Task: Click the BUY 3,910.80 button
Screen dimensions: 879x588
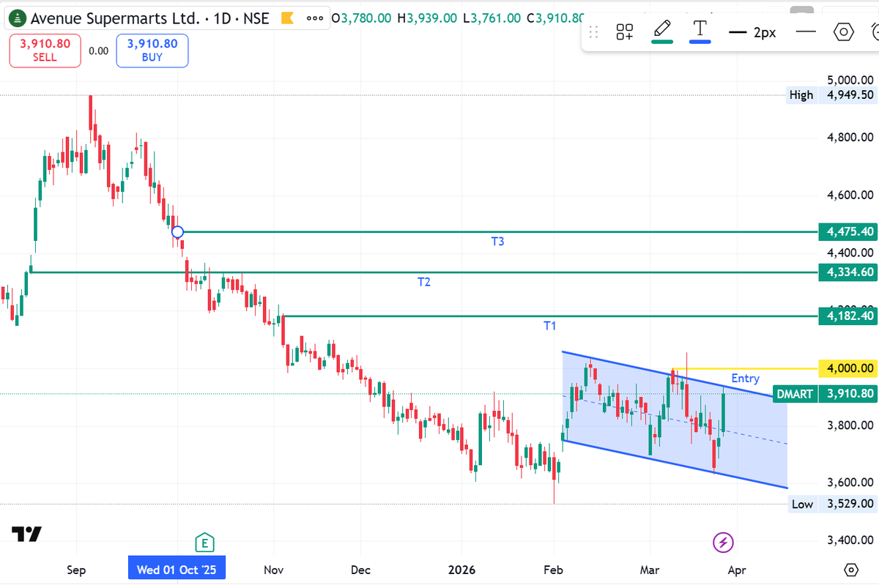Action: coord(152,51)
